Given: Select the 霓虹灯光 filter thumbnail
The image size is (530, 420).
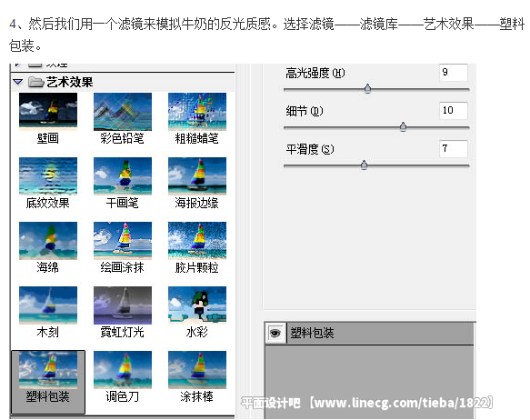Looking at the screenshot, I should (123, 305).
